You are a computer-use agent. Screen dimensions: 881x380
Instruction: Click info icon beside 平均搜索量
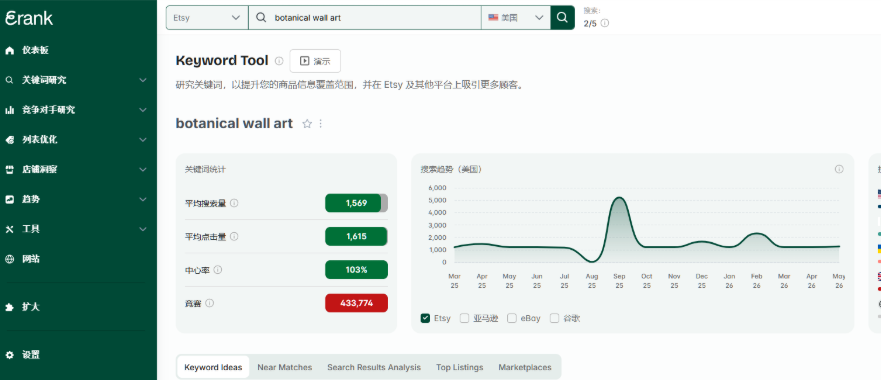pos(234,203)
